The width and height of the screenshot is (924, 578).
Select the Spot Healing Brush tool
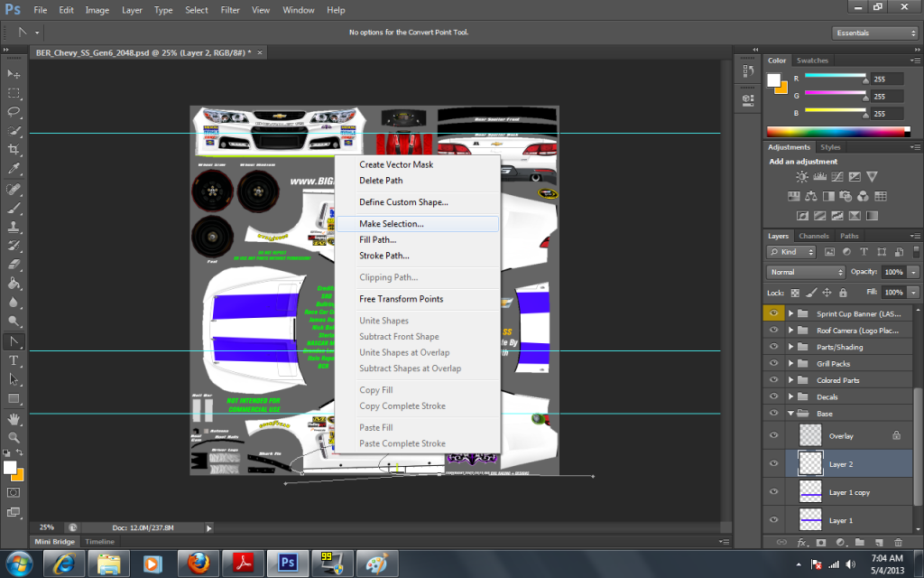click(x=14, y=190)
